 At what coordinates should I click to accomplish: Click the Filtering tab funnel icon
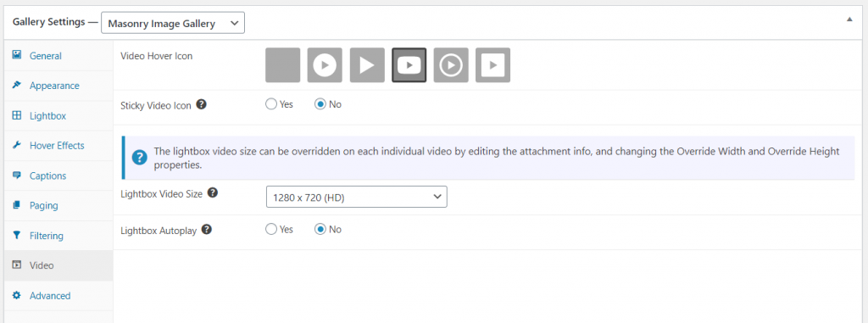(17, 235)
